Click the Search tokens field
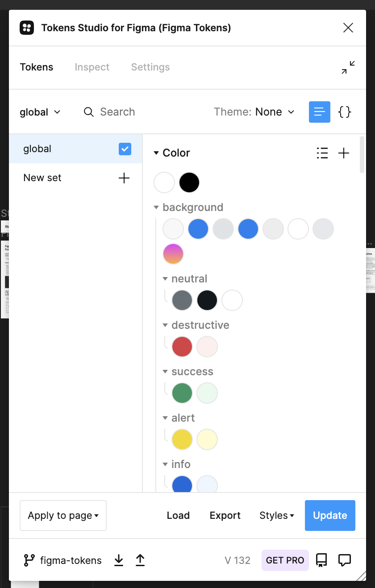 point(117,112)
